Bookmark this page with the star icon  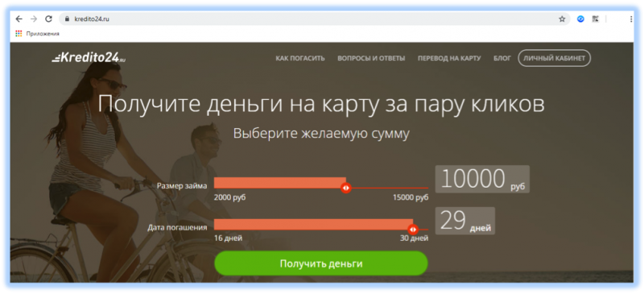coord(562,19)
